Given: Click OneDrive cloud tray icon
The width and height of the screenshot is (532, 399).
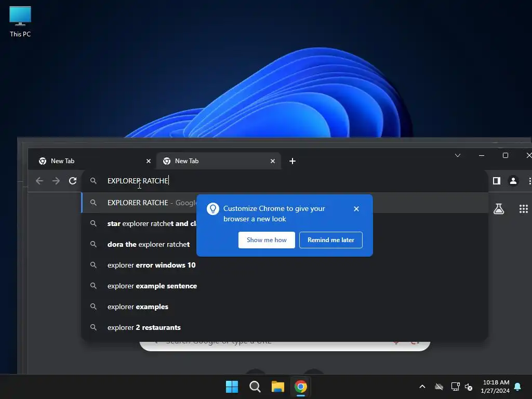Looking at the screenshot, I should coord(439,387).
